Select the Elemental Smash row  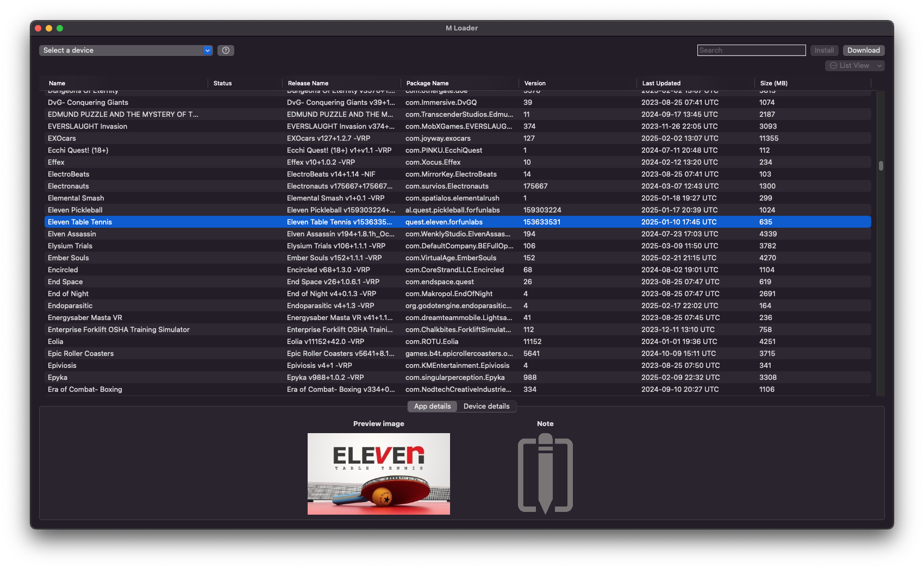pos(458,198)
